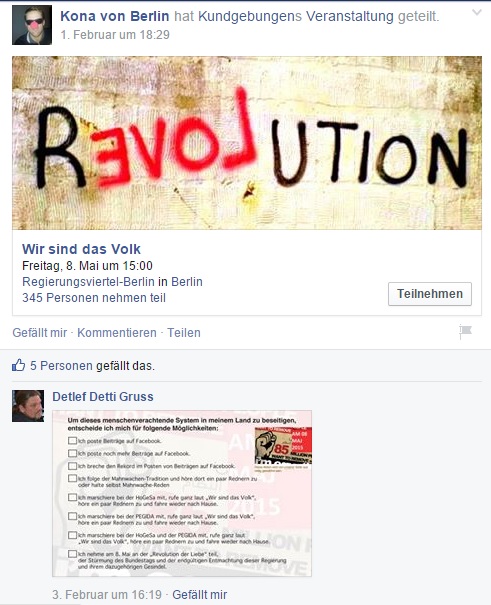This screenshot has height=605, width=491.
Task: Open the Revolution event cover image
Action: click(x=247, y=143)
